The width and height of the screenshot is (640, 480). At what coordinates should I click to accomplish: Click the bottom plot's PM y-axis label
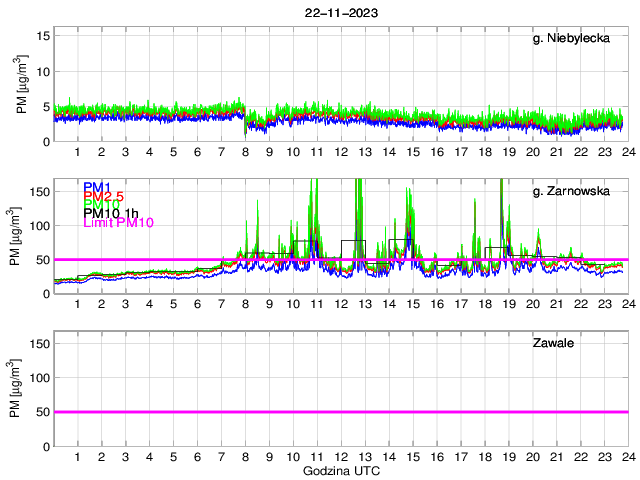point(23,393)
